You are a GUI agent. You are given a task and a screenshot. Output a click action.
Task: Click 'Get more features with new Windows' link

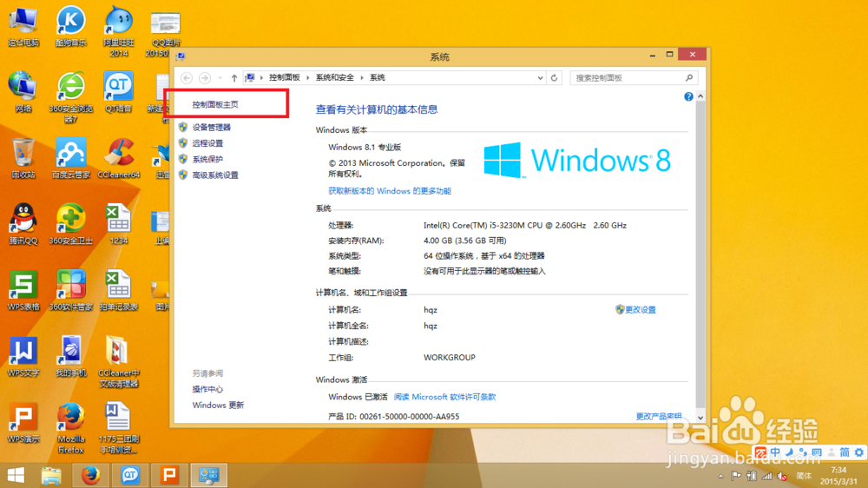click(390, 191)
